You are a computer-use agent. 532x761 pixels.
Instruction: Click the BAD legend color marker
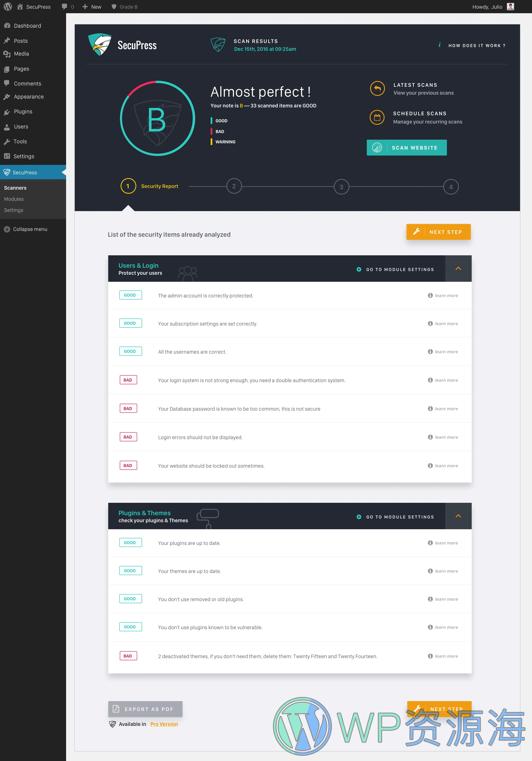(211, 131)
